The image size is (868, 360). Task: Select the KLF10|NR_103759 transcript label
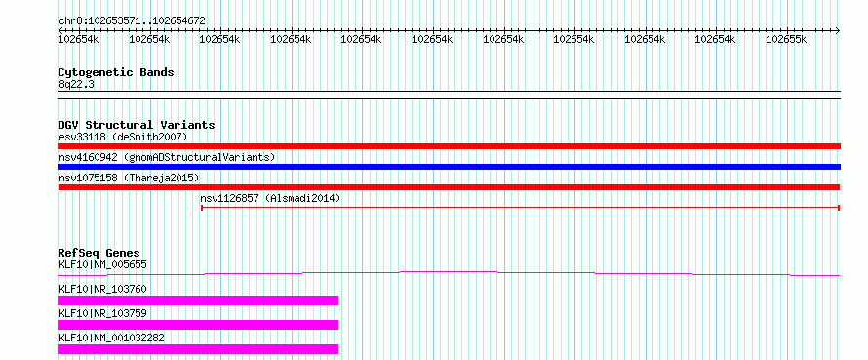pos(102,313)
